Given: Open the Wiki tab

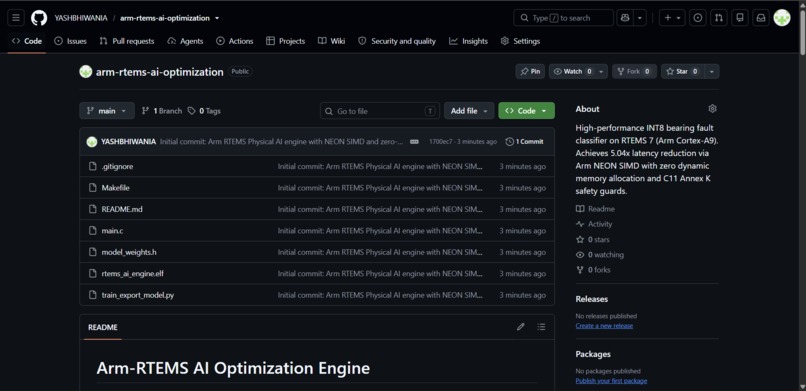Looking at the screenshot, I should pyautogui.click(x=331, y=41).
